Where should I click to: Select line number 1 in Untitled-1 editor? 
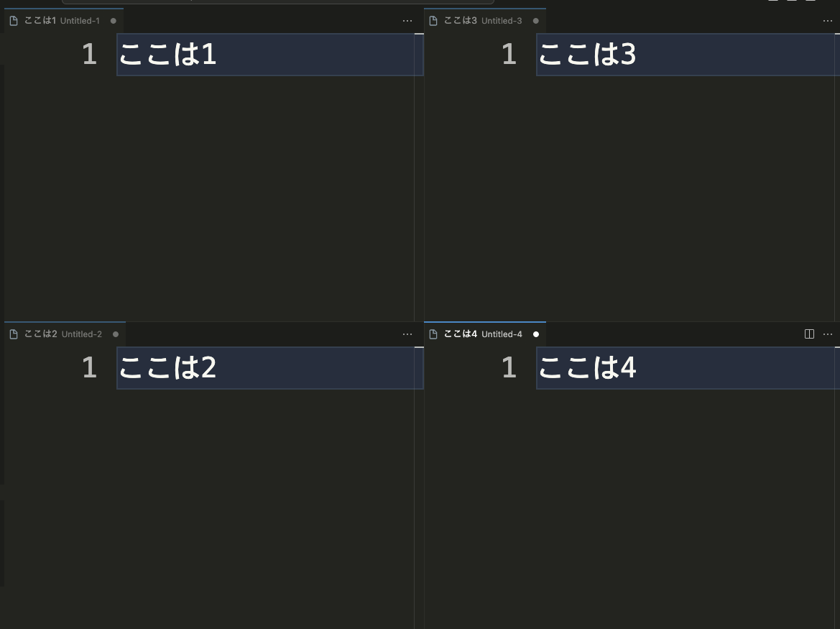pos(90,55)
